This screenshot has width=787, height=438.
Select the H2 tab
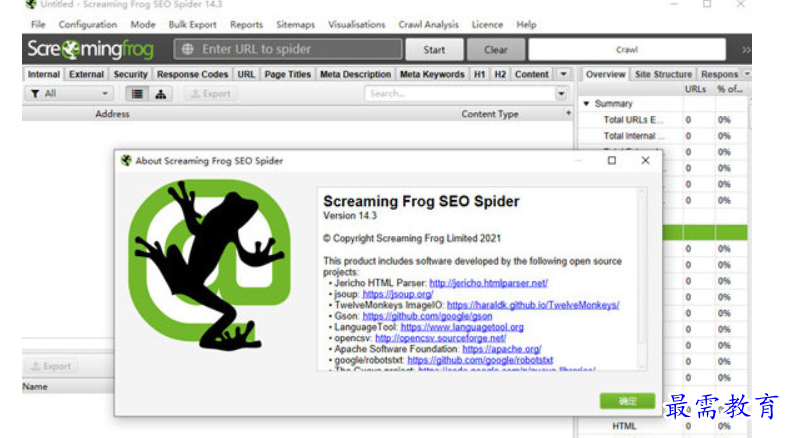(500, 74)
